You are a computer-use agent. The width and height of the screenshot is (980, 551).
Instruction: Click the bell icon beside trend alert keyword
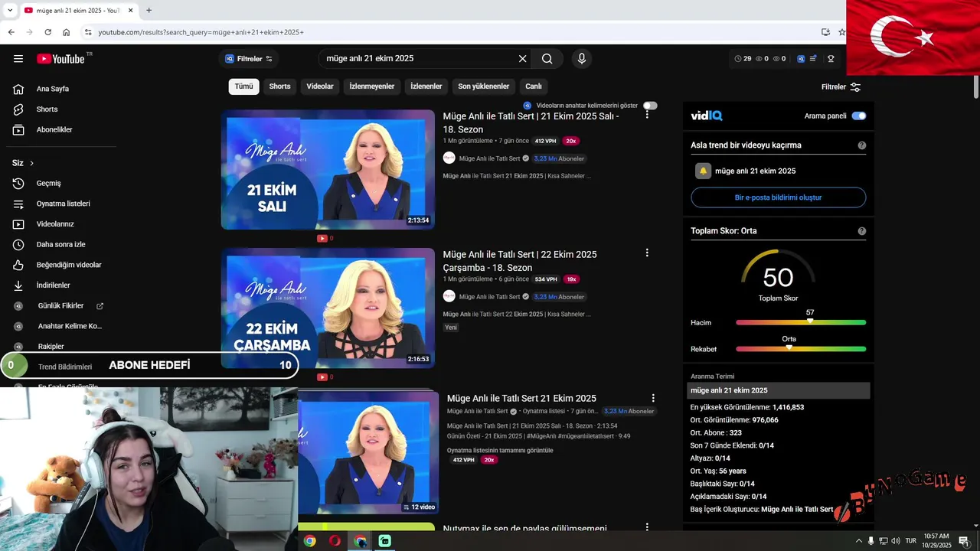703,171
